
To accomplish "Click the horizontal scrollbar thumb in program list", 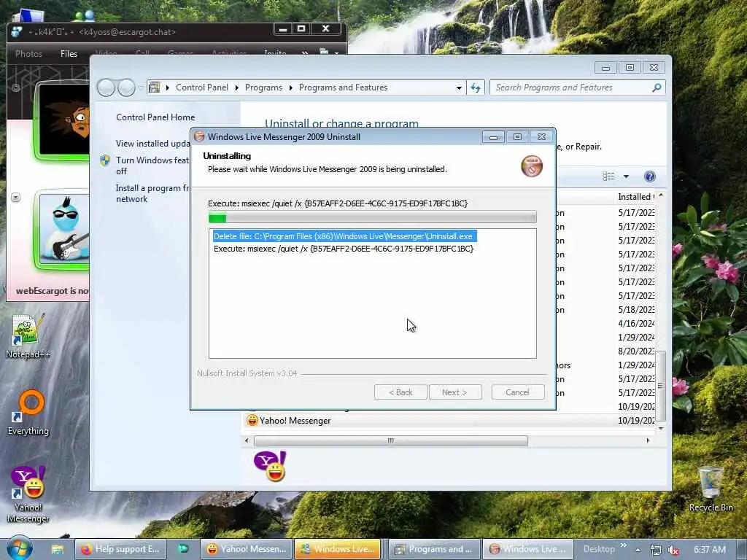I will (x=391, y=441).
